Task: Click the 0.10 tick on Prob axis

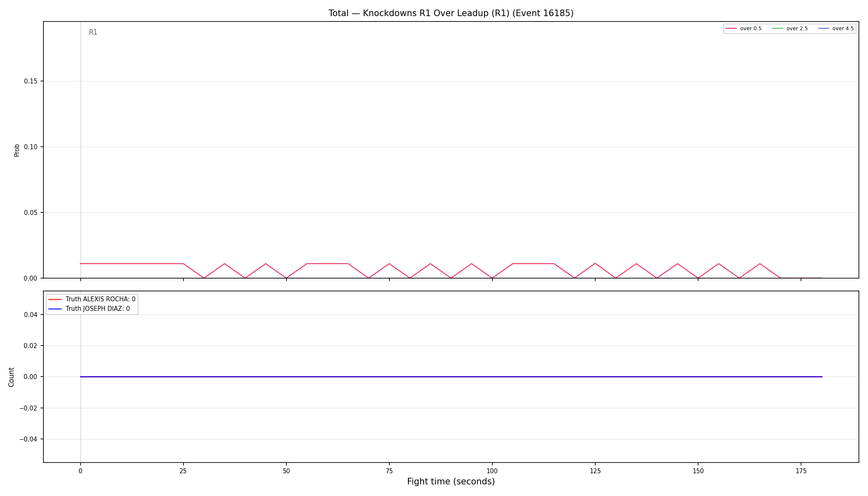Action: [31, 147]
